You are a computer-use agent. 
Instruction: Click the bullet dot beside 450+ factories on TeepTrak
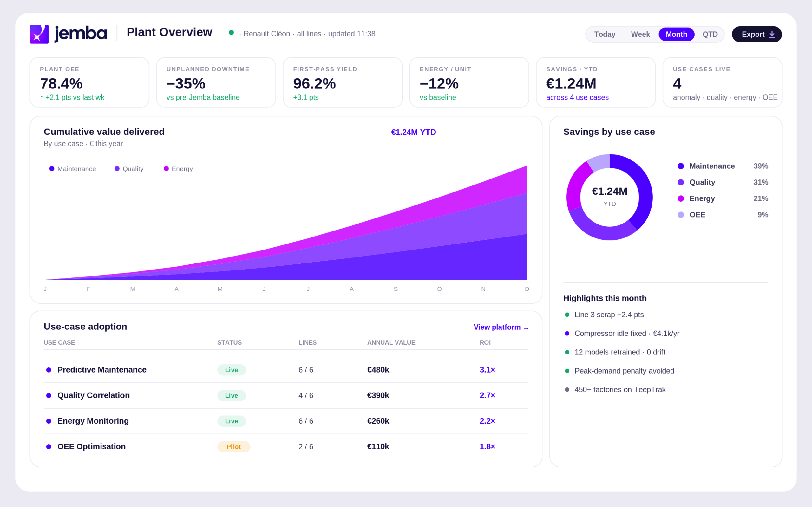567,390
